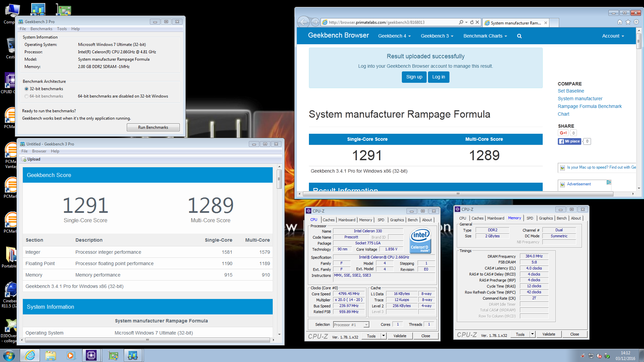644x362 pixels.
Task: Click the 'Is your Mac up to speed?' link
Action: click(x=601, y=167)
